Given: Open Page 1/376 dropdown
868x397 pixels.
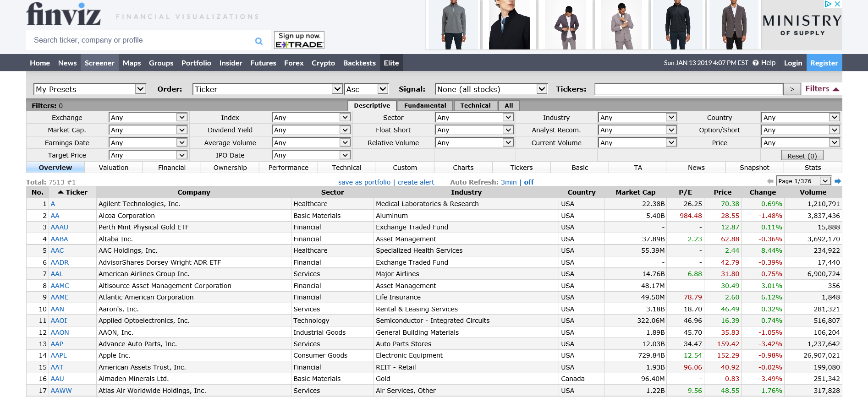Looking at the screenshot, I should pos(804,181).
